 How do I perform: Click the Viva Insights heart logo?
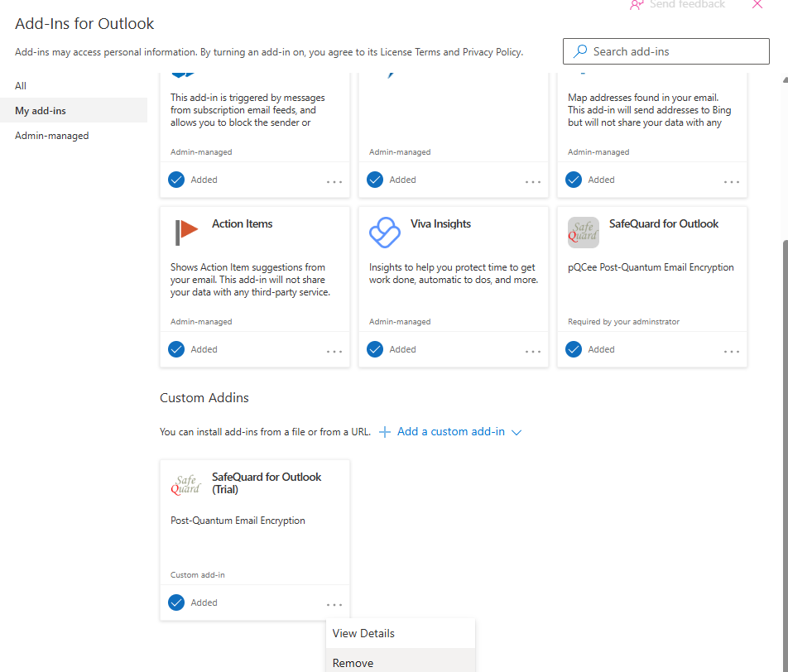pyautogui.click(x=384, y=233)
